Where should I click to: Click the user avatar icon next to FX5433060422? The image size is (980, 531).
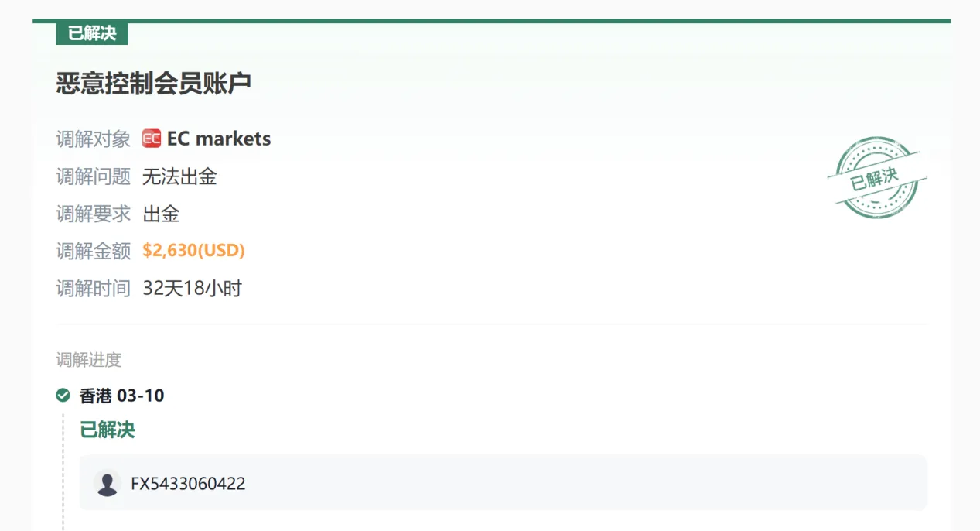click(x=107, y=484)
